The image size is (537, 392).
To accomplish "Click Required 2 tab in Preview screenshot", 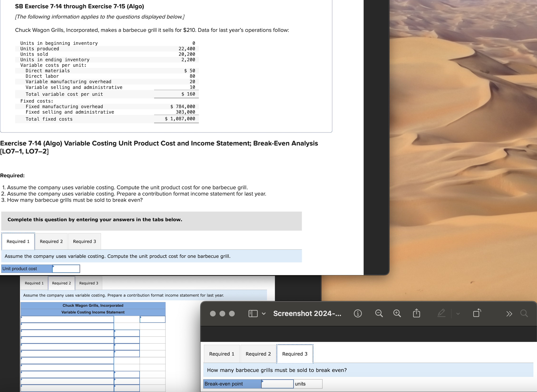I will 258,354.
